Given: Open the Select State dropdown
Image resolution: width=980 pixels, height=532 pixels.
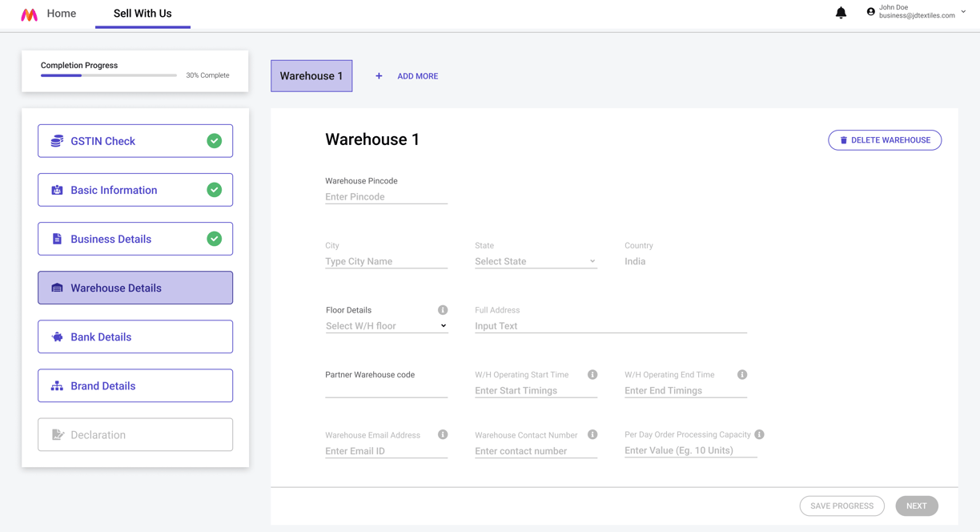Looking at the screenshot, I should (536, 261).
